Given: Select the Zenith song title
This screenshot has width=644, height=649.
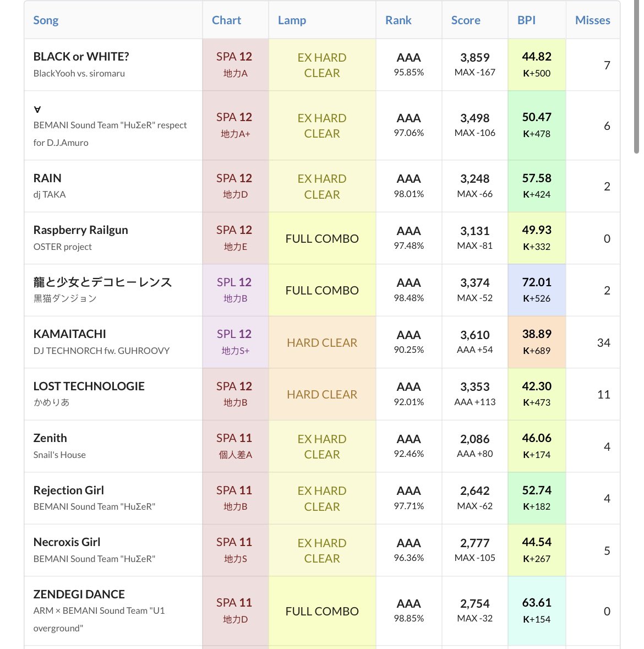Looking at the screenshot, I should [x=50, y=438].
